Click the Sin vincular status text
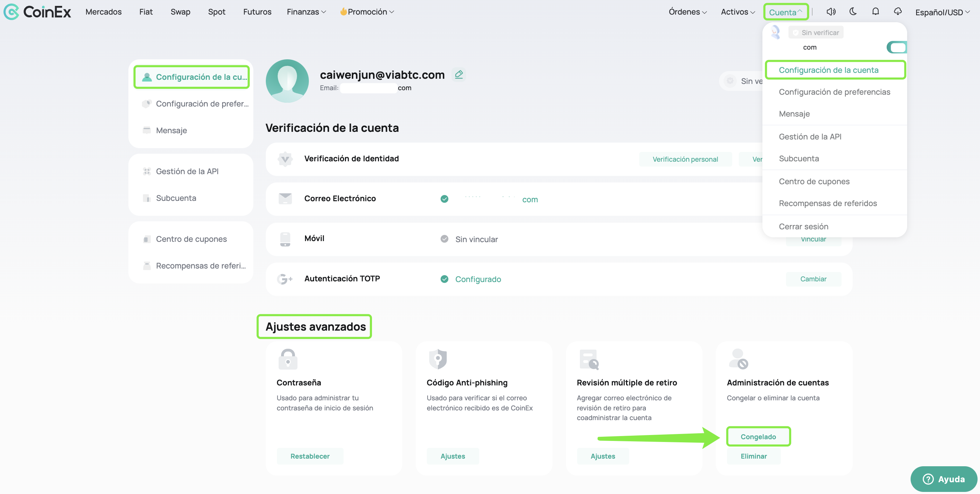The height and width of the screenshot is (494, 980). pyautogui.click(x=476, y=240)
